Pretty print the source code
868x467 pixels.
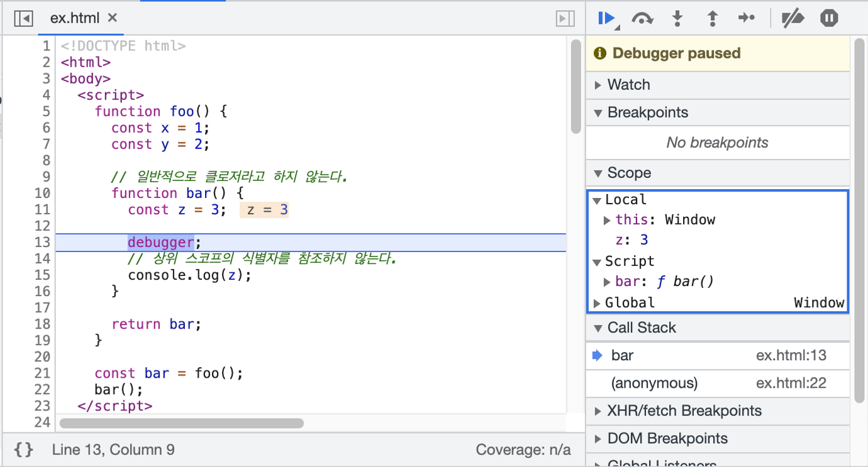pos(24,449)
